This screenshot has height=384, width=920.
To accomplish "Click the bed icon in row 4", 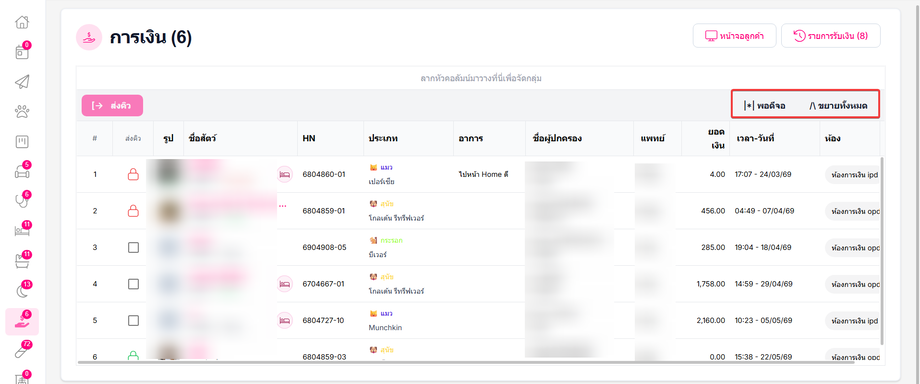I will 285,284.
